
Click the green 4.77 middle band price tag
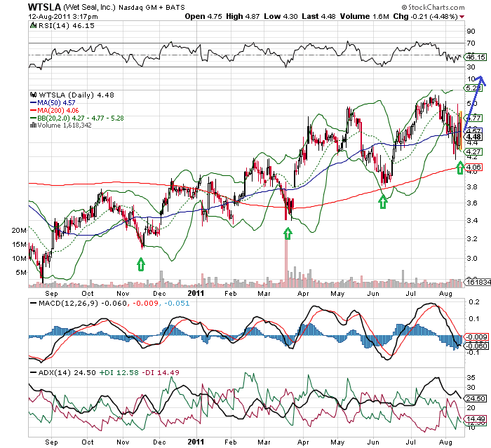pos(473,118)
